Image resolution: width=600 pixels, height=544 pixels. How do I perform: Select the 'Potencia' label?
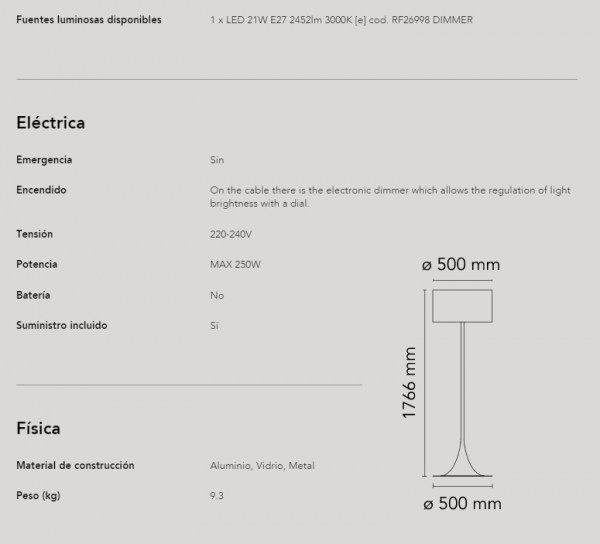(x=37, y=264)
